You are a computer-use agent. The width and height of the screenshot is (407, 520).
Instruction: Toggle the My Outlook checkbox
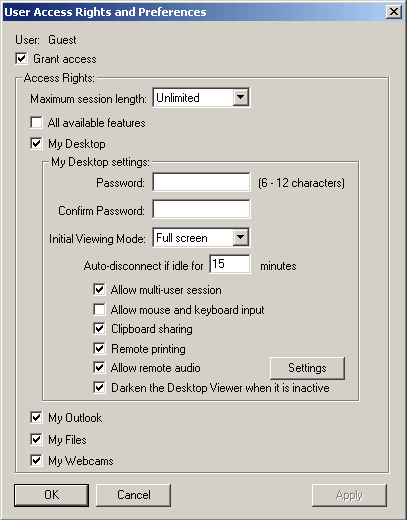coord(36,417)
